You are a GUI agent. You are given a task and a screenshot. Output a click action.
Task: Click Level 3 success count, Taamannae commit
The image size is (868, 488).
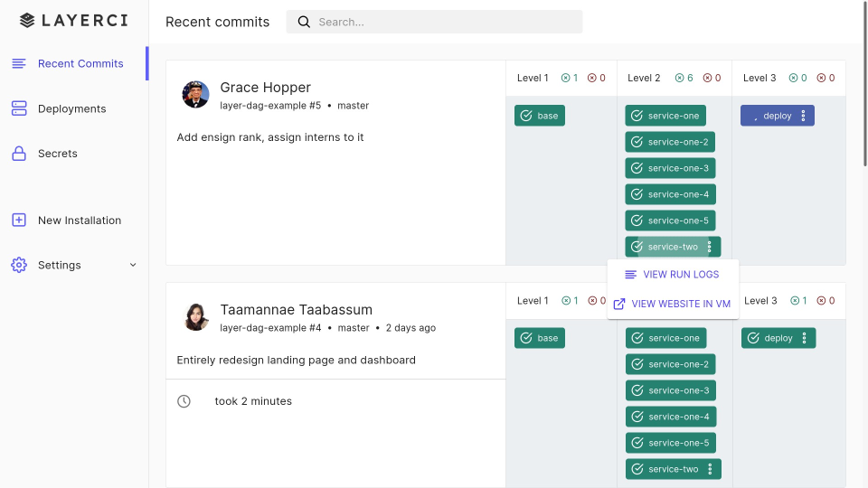(x=798, y=300)
